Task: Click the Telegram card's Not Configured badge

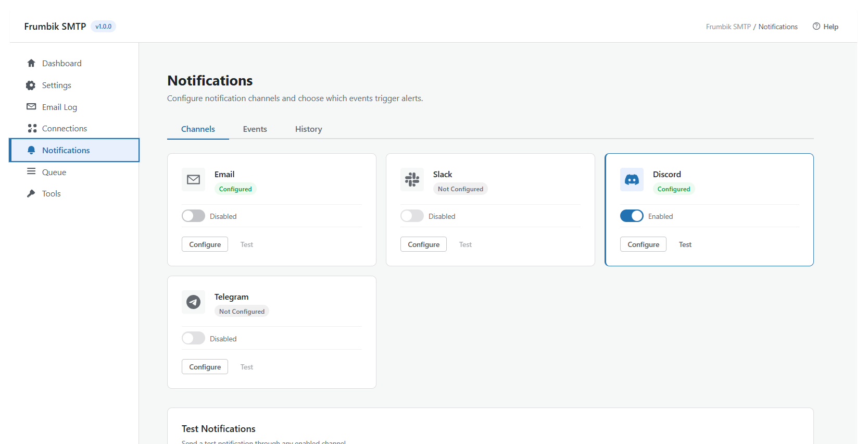Action: (x=242, y=312)
